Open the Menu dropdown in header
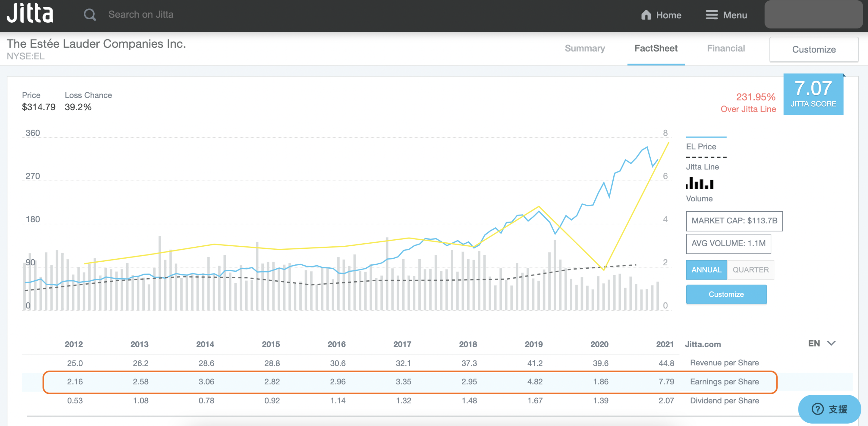 [735, 15]
